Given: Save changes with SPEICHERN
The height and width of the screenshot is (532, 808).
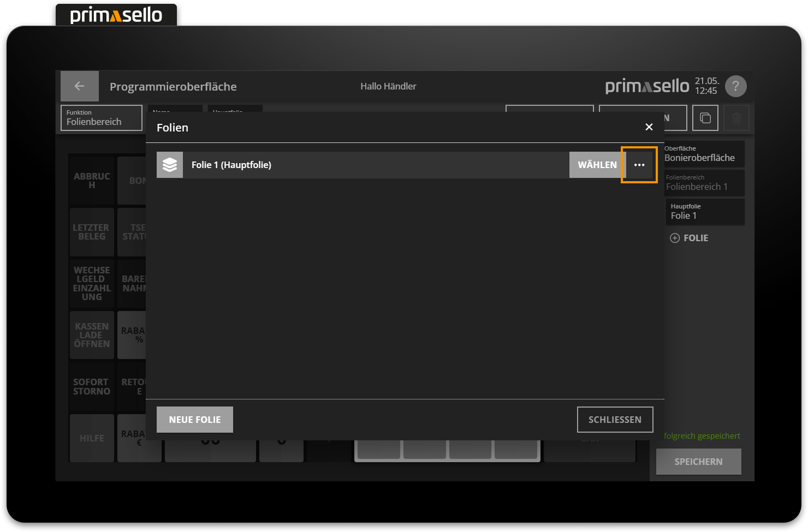Looking at the screenshot, I should click(x=698, y=461).
